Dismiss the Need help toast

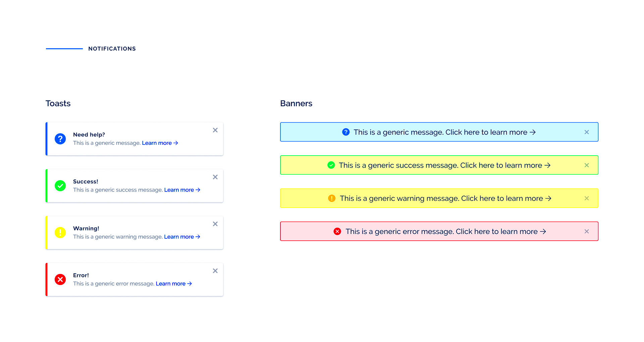click(x=215, y=130)
